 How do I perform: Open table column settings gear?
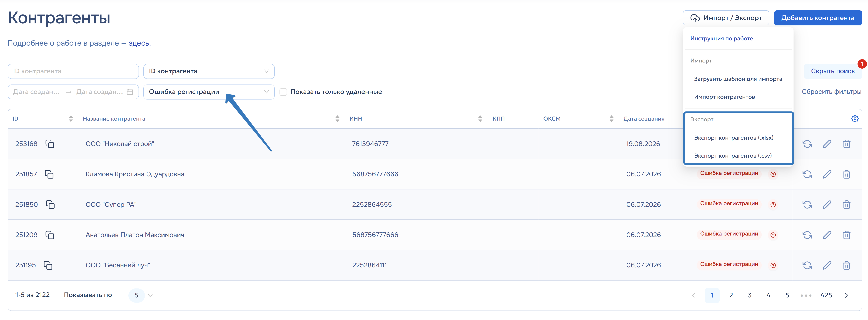(x=855, y=119)
